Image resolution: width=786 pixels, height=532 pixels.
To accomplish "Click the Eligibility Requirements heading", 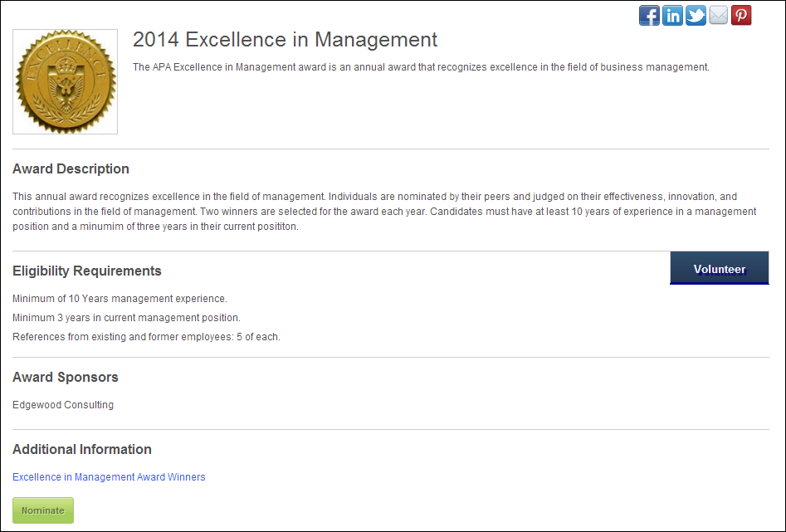I will (x=86, y=271).
